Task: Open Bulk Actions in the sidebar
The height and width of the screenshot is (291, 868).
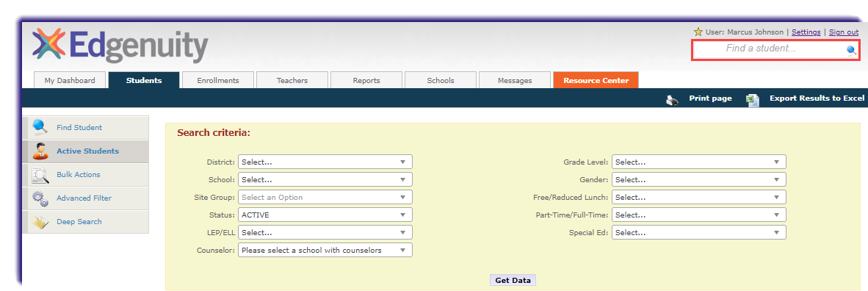Action: click(86, 175)
